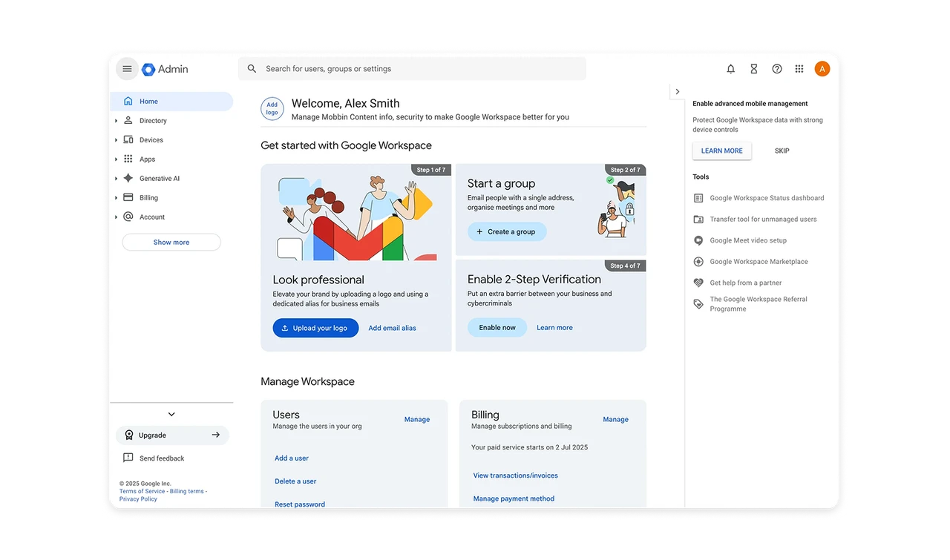Click Enable now for 2-Step Verification
Screen dimensions: 950x560
pos(497,328)
